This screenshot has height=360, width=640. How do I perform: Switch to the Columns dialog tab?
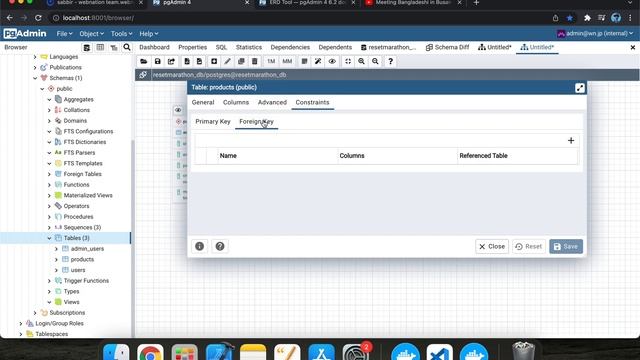coord(236,102)
